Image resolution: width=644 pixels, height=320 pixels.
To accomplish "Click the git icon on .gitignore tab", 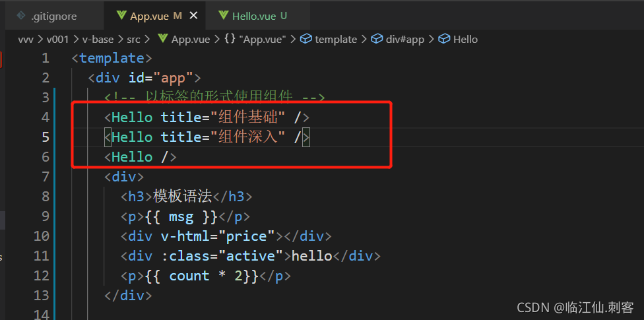I will tap(20, 16).
